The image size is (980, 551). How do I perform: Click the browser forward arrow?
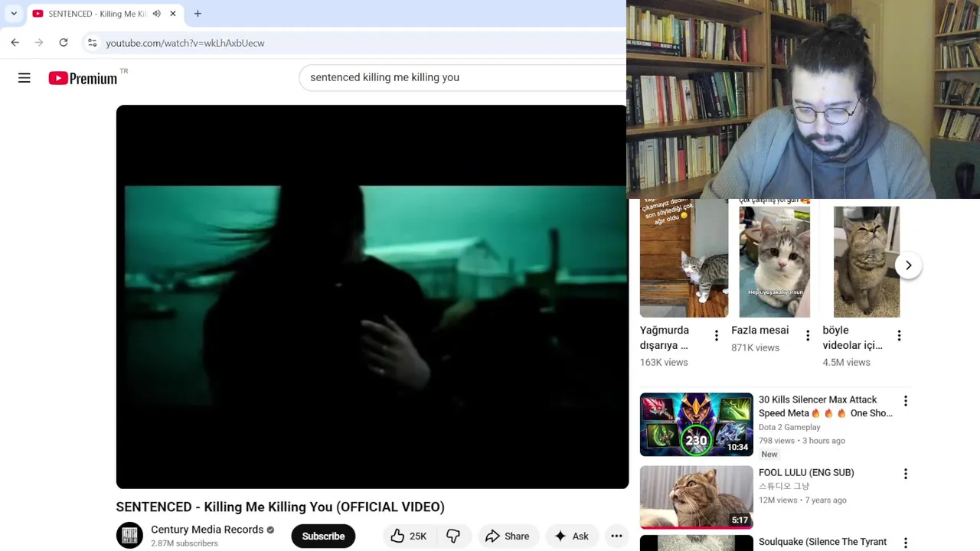[x=39, y=43]
